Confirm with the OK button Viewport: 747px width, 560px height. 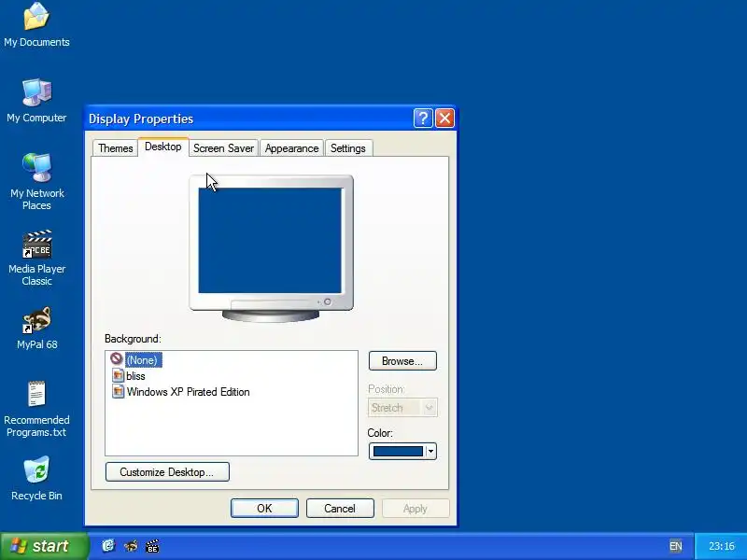pyautogui.click(x=264, y=508)
